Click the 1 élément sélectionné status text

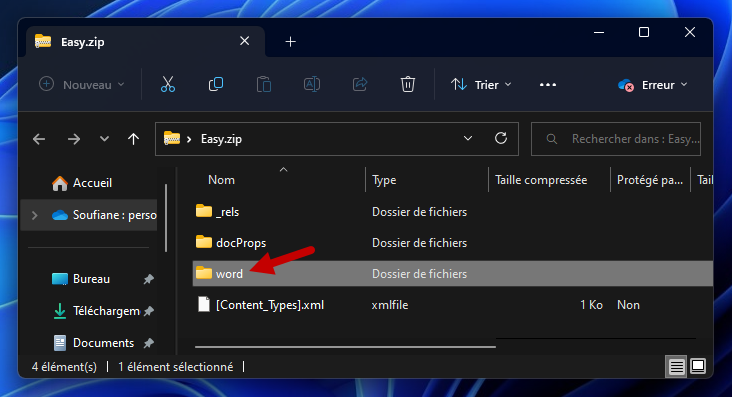(176, 367)
